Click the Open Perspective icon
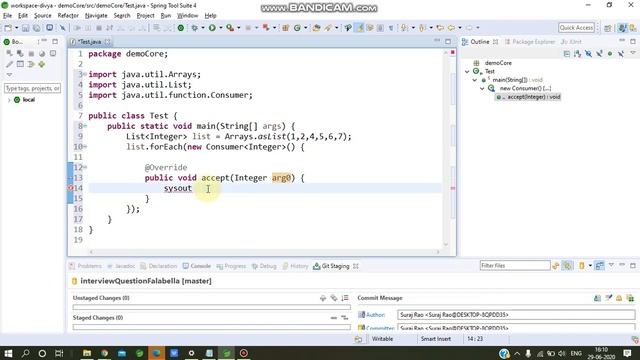This screenshot has height=360, width=640. (608, 28)
